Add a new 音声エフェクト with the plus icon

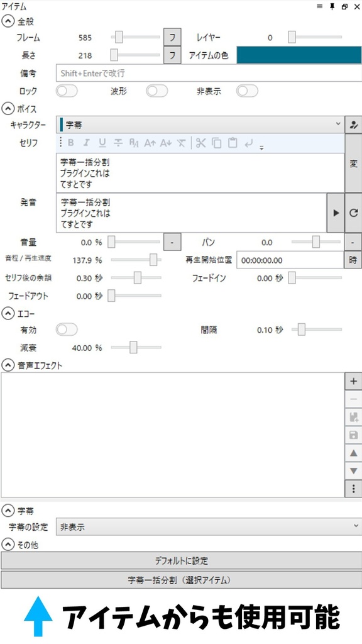point(353,381)
